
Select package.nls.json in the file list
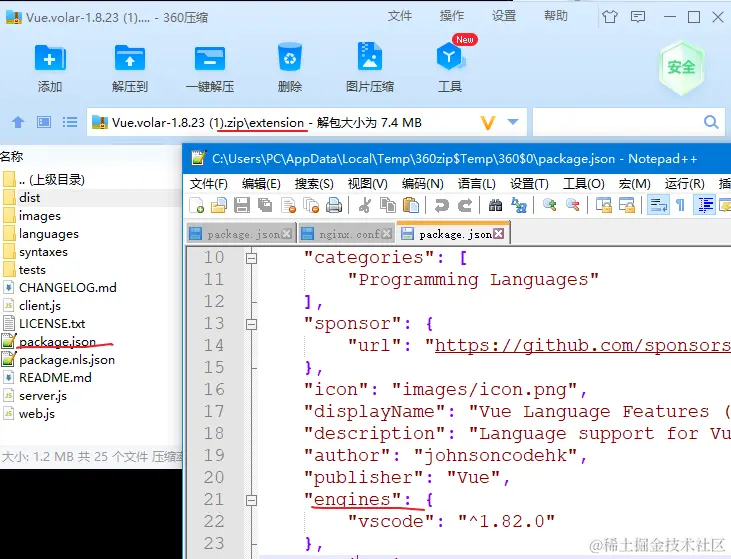click(x=67, y=360)
